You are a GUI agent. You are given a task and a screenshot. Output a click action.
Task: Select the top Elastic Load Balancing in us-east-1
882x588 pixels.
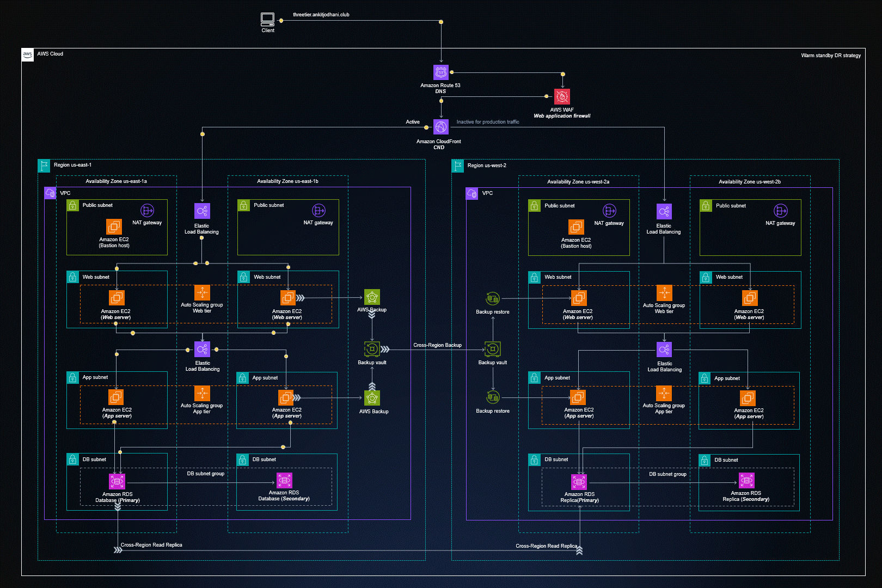[x=202, y=211]
